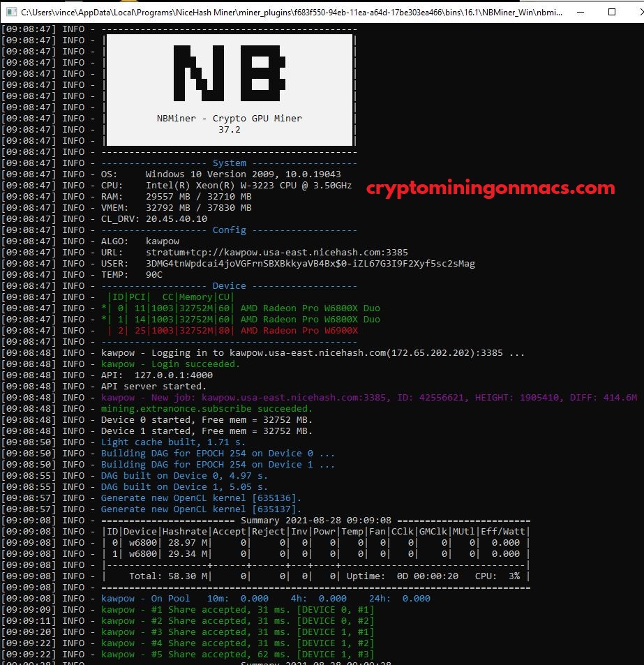
Task: Click the VMEM value '32792 MB / 37830 MB'
Action: coord(199,207)
